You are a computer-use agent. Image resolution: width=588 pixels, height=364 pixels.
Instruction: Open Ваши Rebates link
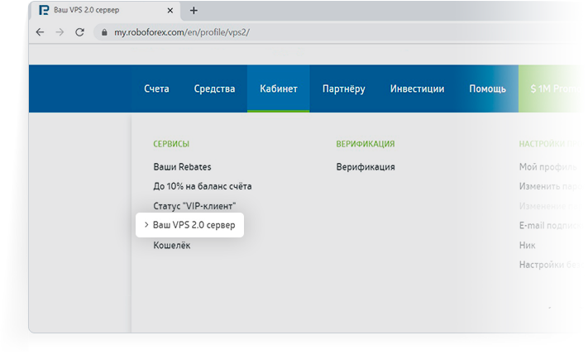[182, 166]
